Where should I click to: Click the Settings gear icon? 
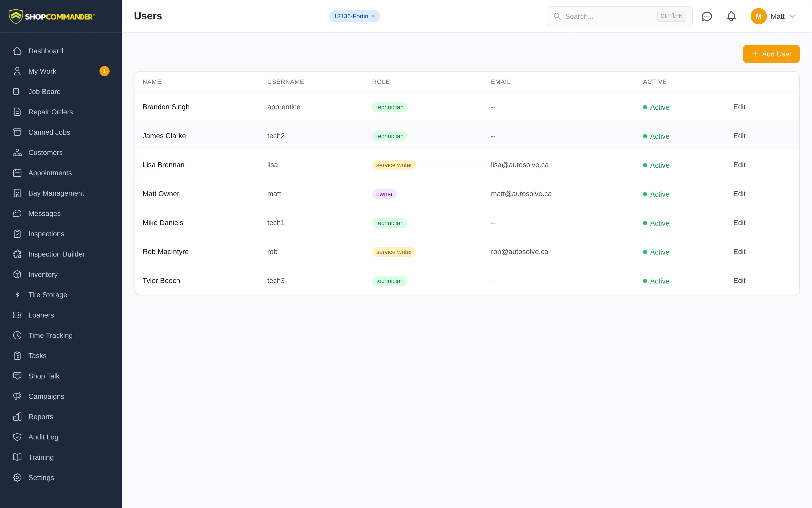(x=17, y=478)
